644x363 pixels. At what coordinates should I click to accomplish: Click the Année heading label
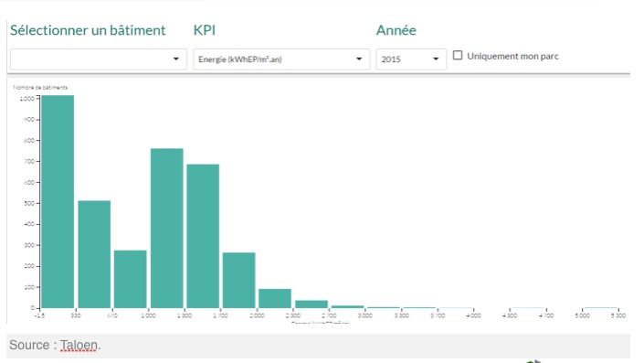tap(396, 30)
